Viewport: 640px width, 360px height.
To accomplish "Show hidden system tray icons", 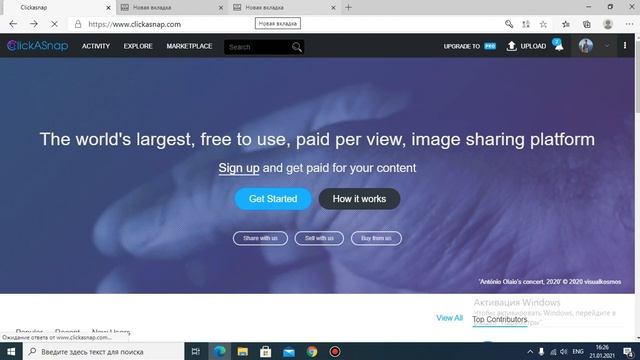I will click(530, 351).
